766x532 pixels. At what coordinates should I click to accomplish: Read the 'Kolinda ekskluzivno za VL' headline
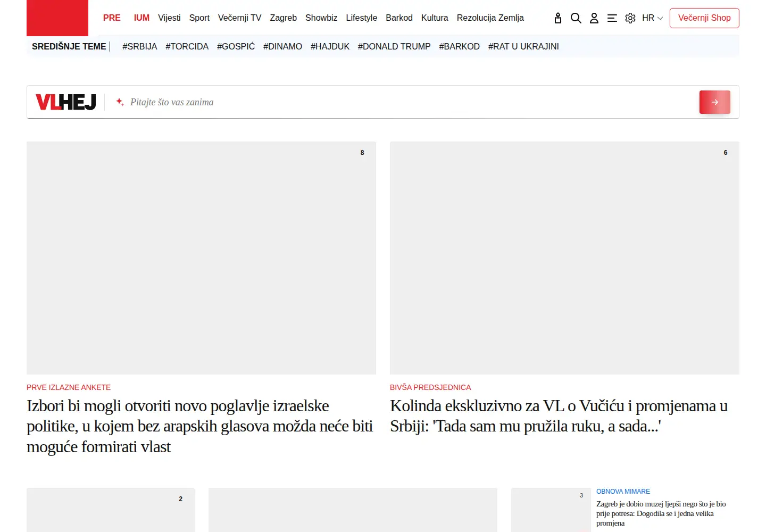[559, 416]
